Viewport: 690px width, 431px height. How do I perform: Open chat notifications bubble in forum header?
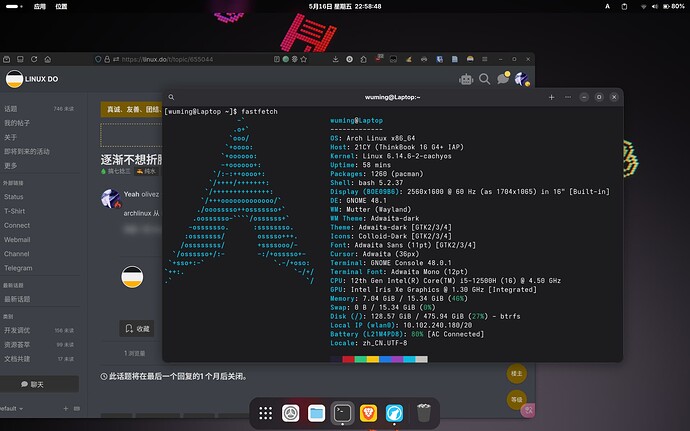click(x=503, y=78)
